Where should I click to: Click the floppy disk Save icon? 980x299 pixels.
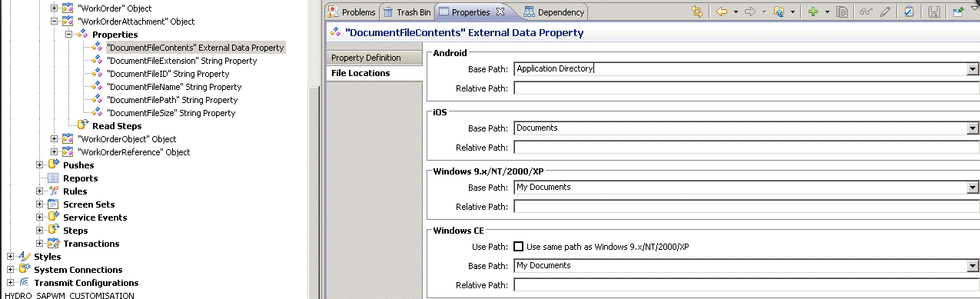[x=934, y=12]
